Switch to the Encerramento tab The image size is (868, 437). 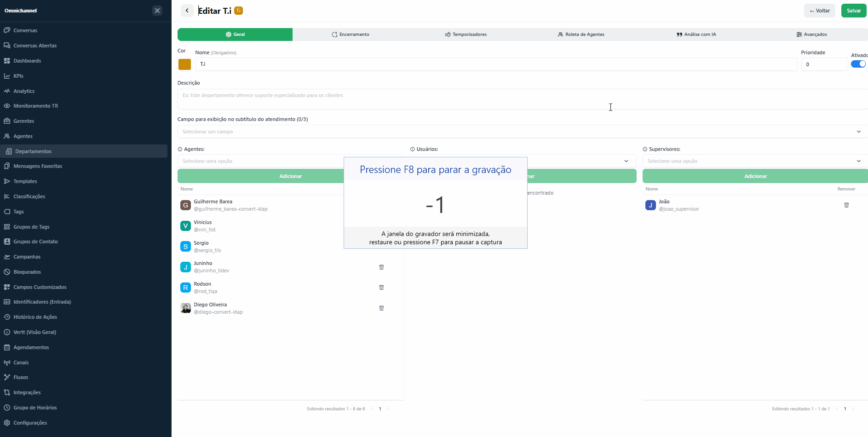351,34
